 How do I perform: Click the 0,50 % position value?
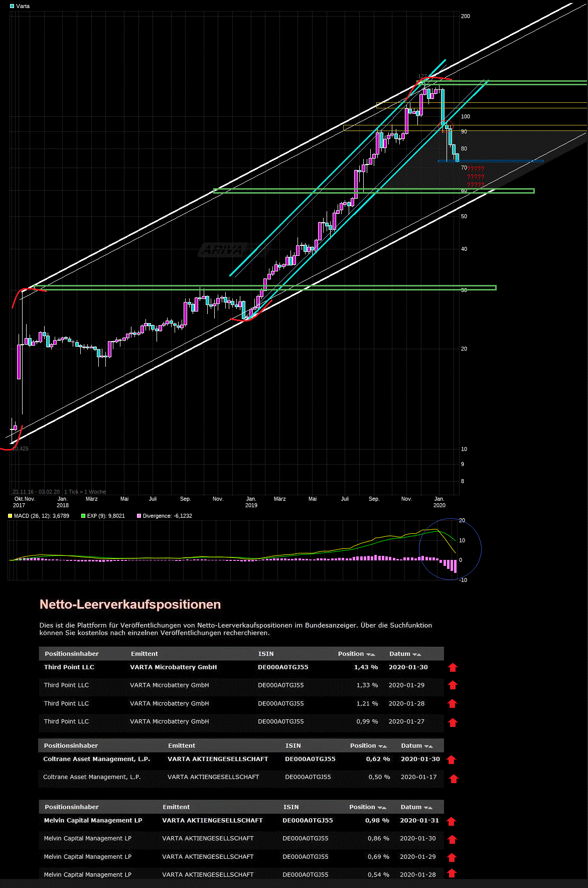coord(379,777)
